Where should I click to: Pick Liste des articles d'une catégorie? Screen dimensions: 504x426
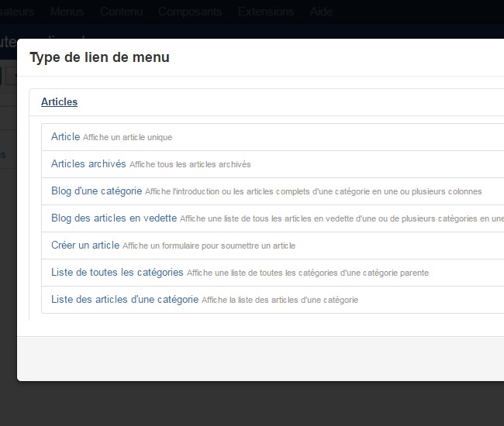[125, 300]
